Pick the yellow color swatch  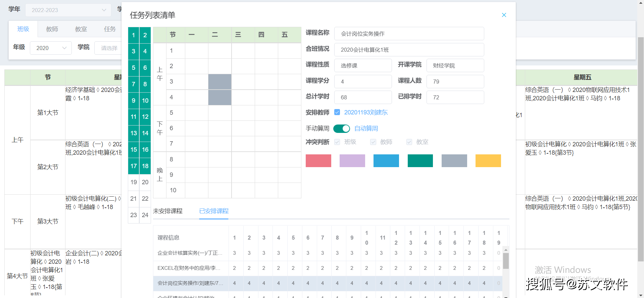coord(488,161)
